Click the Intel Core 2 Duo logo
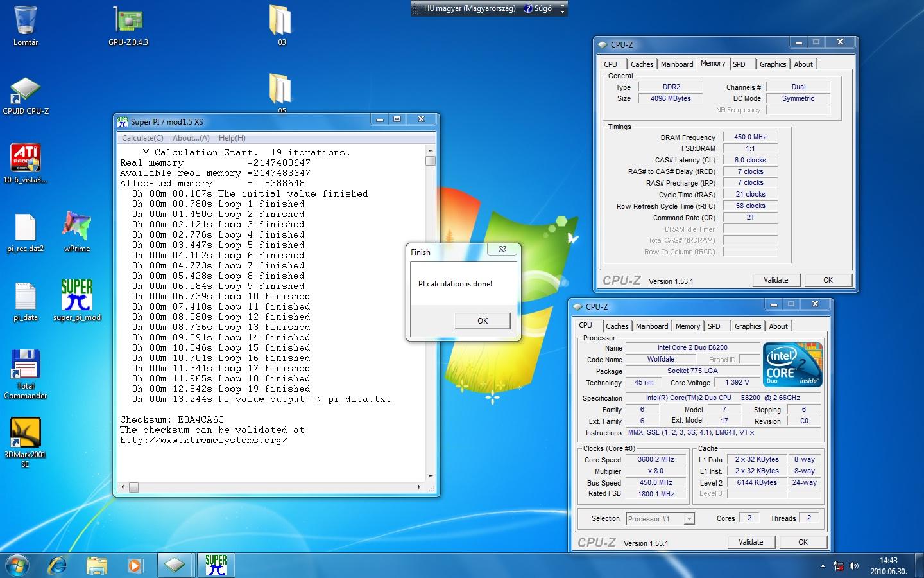The width and height of the screenshot is (924, 578). click(792, 364)
